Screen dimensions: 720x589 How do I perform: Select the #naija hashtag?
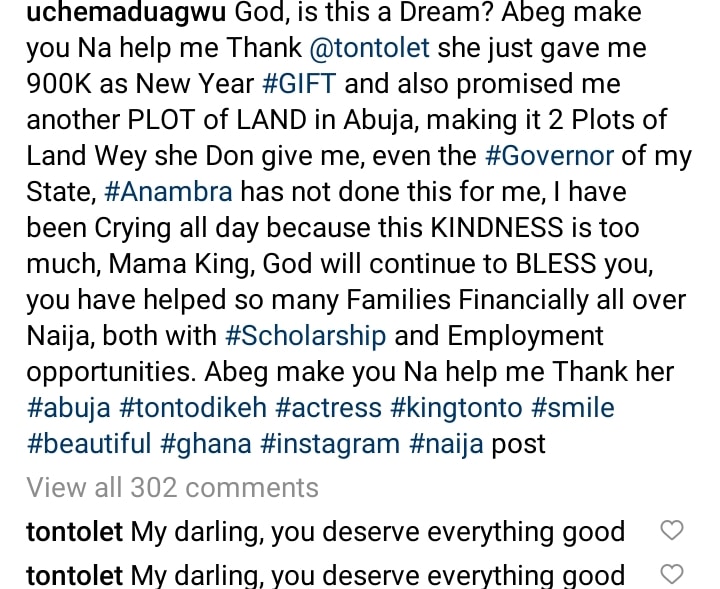point(447,443)
